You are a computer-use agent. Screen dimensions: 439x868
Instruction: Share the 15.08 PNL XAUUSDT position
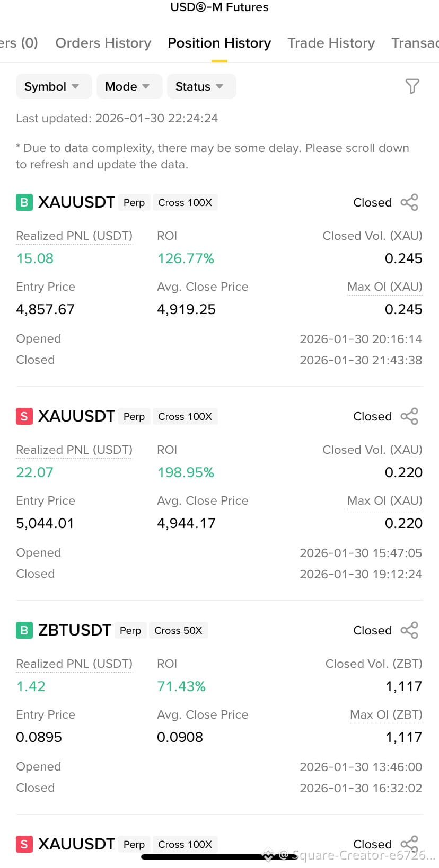click(409, 202)
